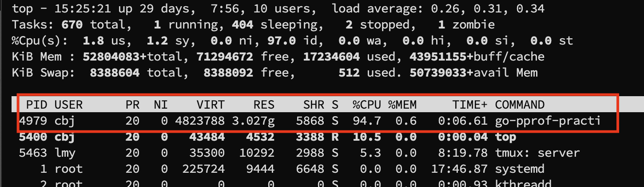Click the bold top process command
The width and height of the screenshot is (644, 187).
click(505, 137)
